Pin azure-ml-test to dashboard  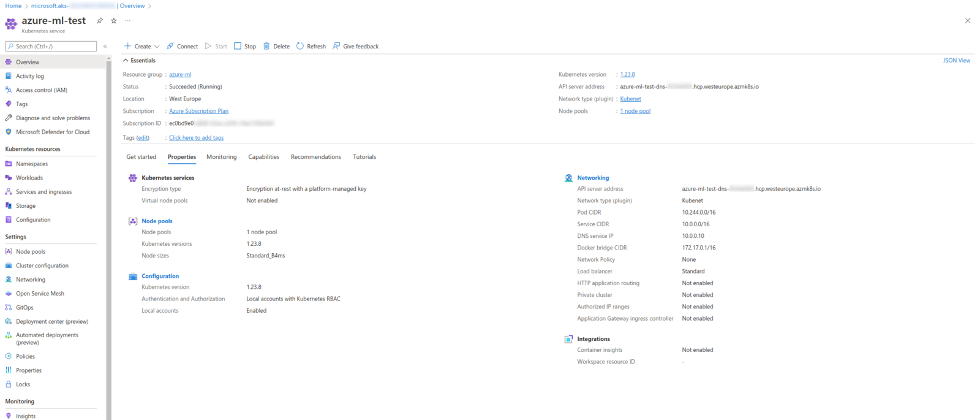pyautogui.click(x=99, y=20)
